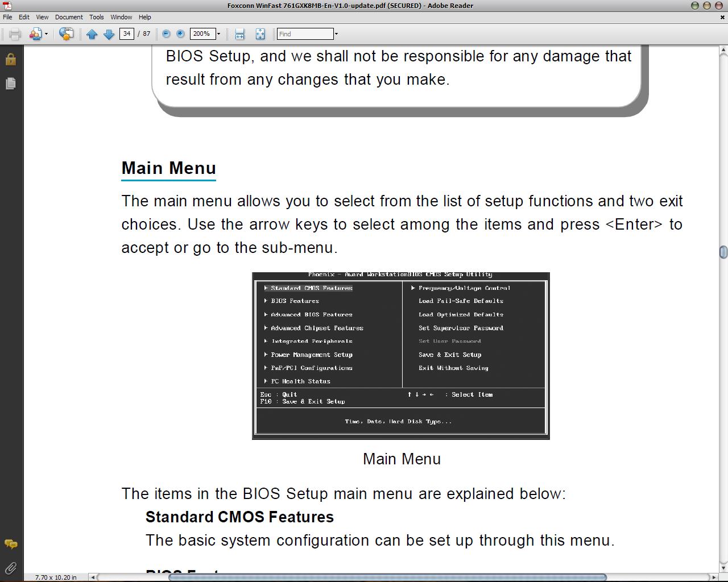Click the globe web conference icon
Image resolution: width=728 pixels, height=582 pixels.
click(x=66, y=34)
